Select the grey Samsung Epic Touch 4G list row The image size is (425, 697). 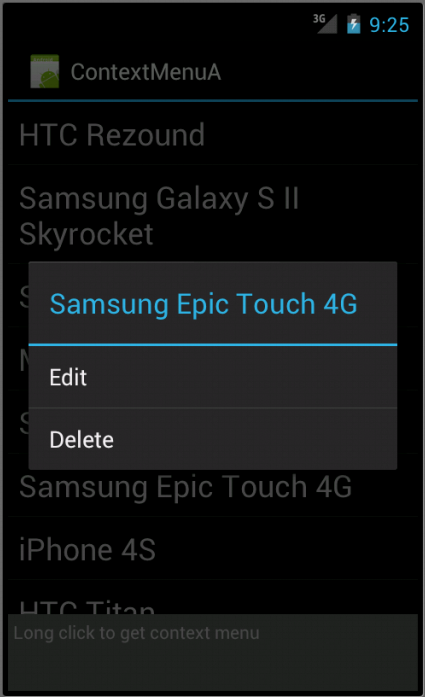(213, 486)
